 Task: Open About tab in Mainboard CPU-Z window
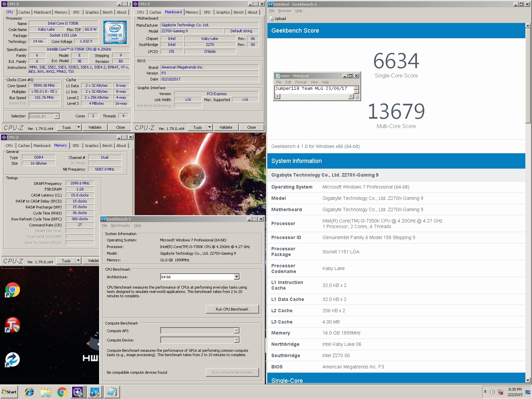click(x=253, y=12)
